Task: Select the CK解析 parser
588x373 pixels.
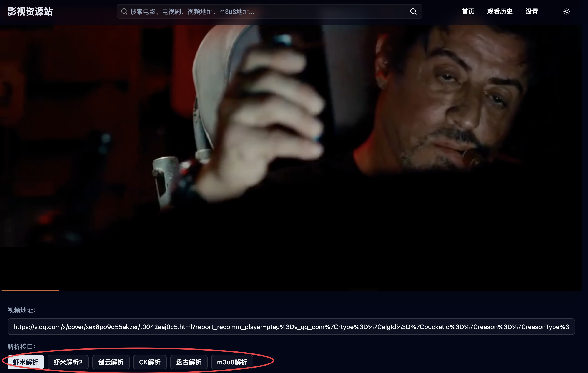Action: (x=150, y=362)
